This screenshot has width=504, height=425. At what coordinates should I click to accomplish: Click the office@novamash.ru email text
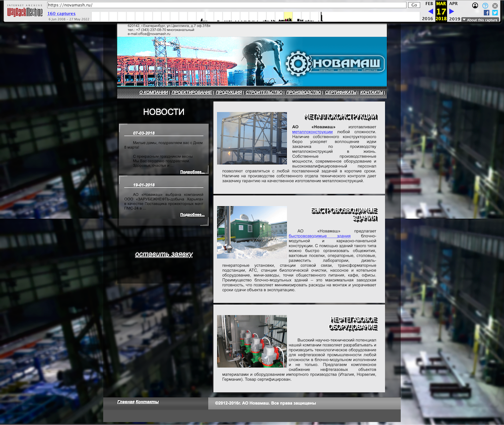(154, 34)
